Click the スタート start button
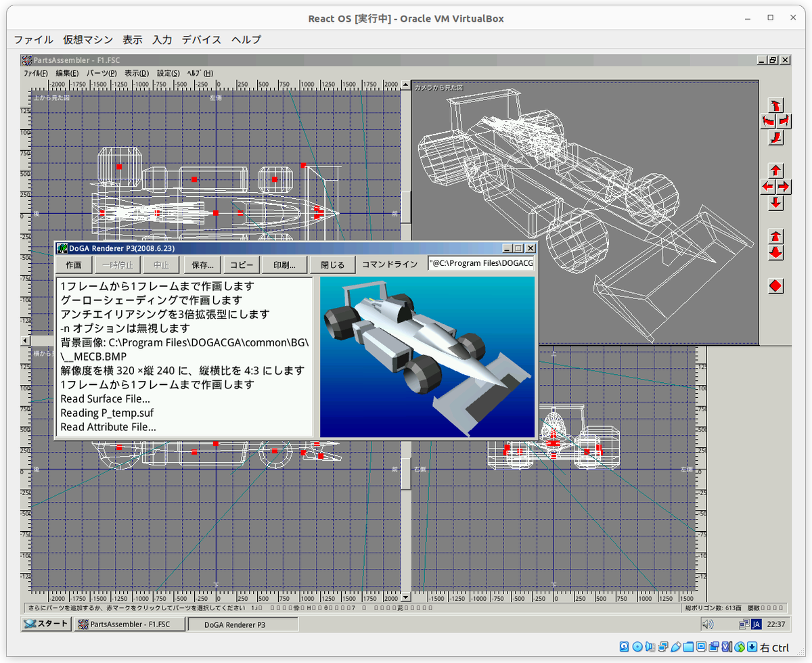This screenshot has width=812, height=663. pos(47,624)
